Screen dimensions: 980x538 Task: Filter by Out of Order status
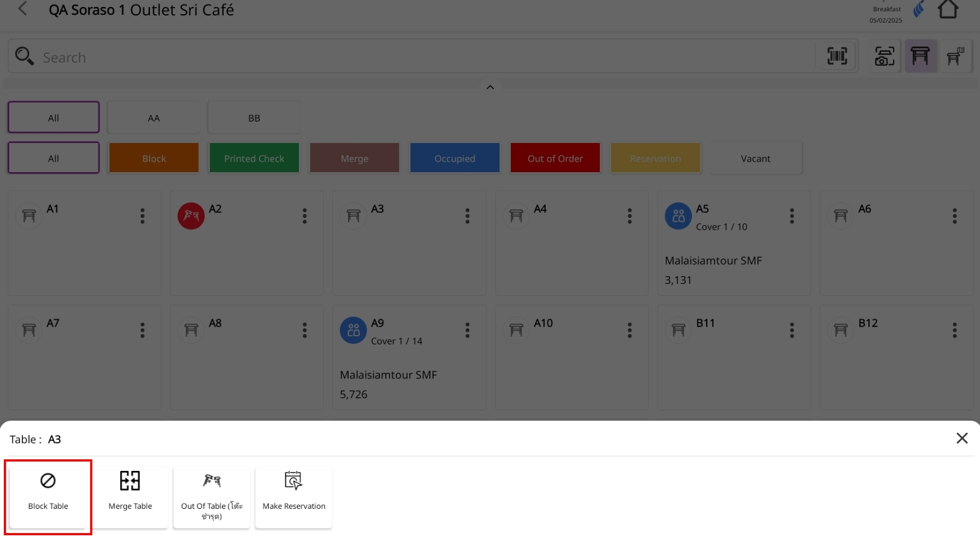pyautogui.click(x=555, y=158)
